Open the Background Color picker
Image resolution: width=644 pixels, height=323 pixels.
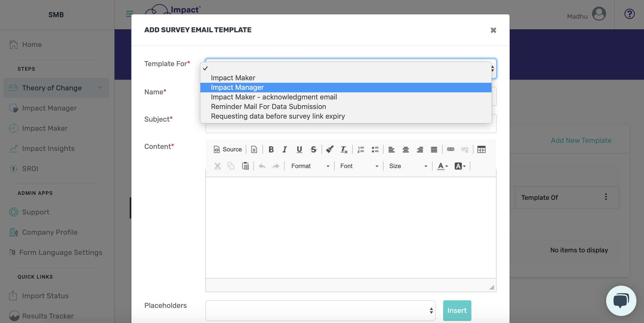pyautogui.click(x=460, y=166)
